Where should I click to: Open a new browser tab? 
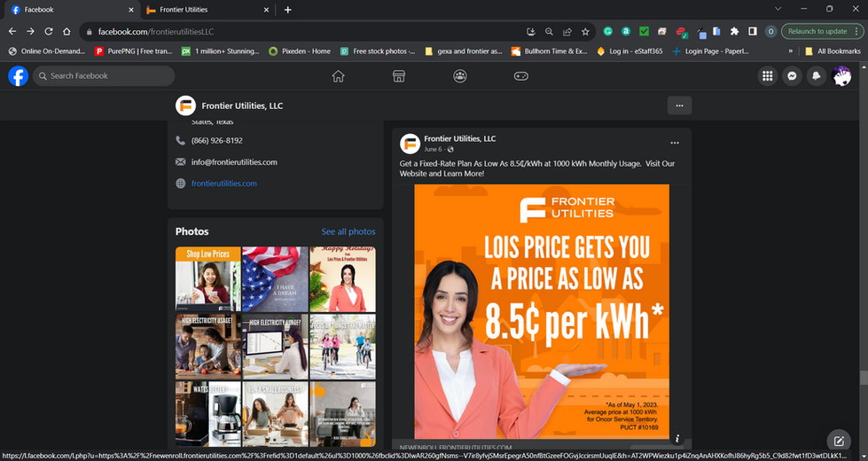pos(287,10)
